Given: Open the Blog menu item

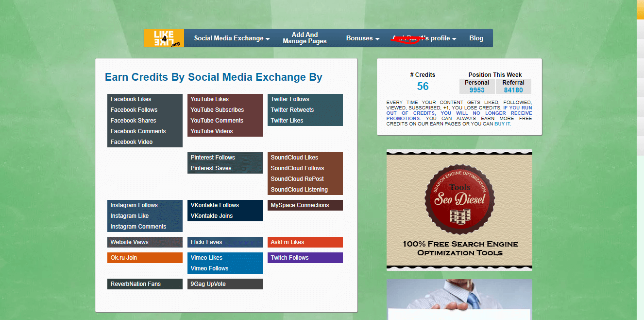Looking at the screenshot, I should tap(476, 38).
